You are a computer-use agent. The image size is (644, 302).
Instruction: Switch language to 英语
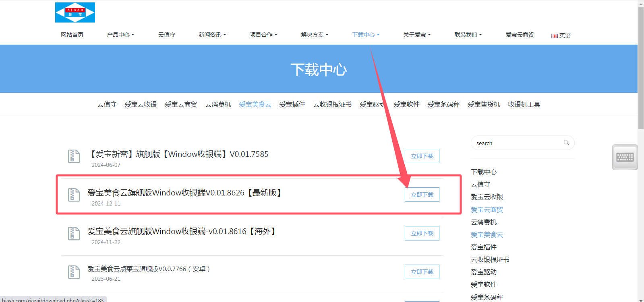tap(565, 35)
